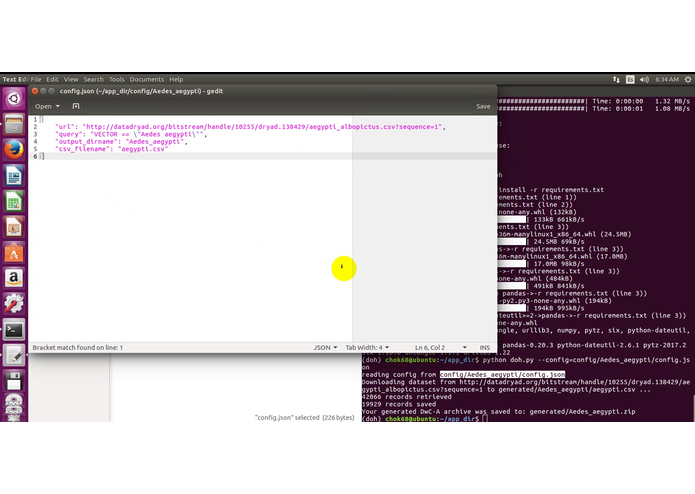Launch LibreOffice Impress from the dock
The height and width of the screenshot is (494, 695).
click(x=14, y=227)
